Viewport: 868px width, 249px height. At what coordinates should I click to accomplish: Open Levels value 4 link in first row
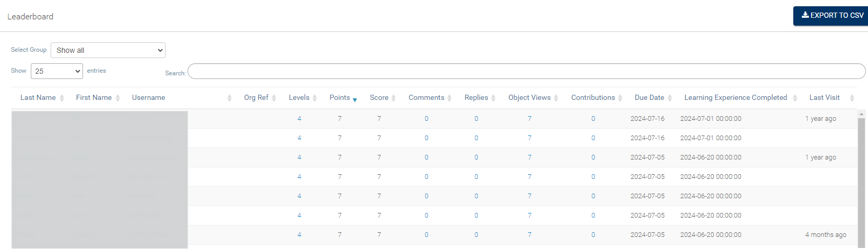299,119
